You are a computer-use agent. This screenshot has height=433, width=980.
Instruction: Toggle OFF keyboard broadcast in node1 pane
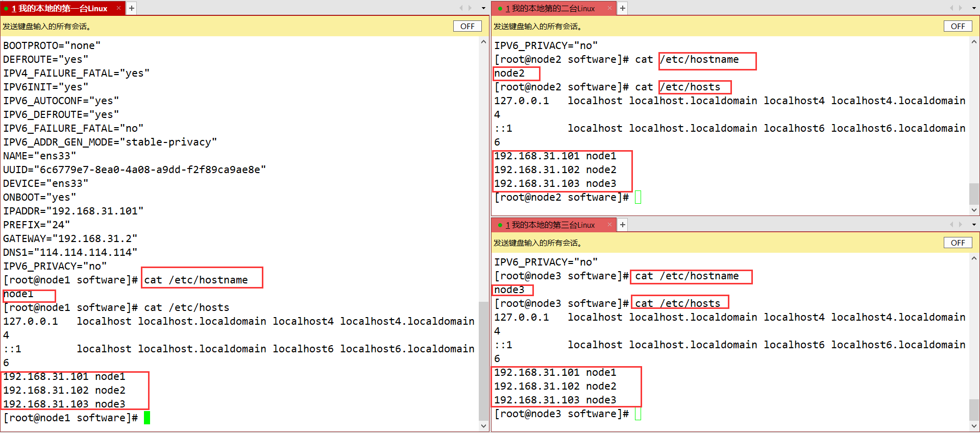467,26
